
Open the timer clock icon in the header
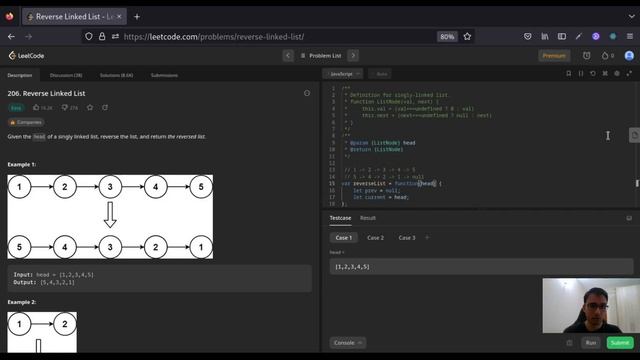click(x=587, y=56)
